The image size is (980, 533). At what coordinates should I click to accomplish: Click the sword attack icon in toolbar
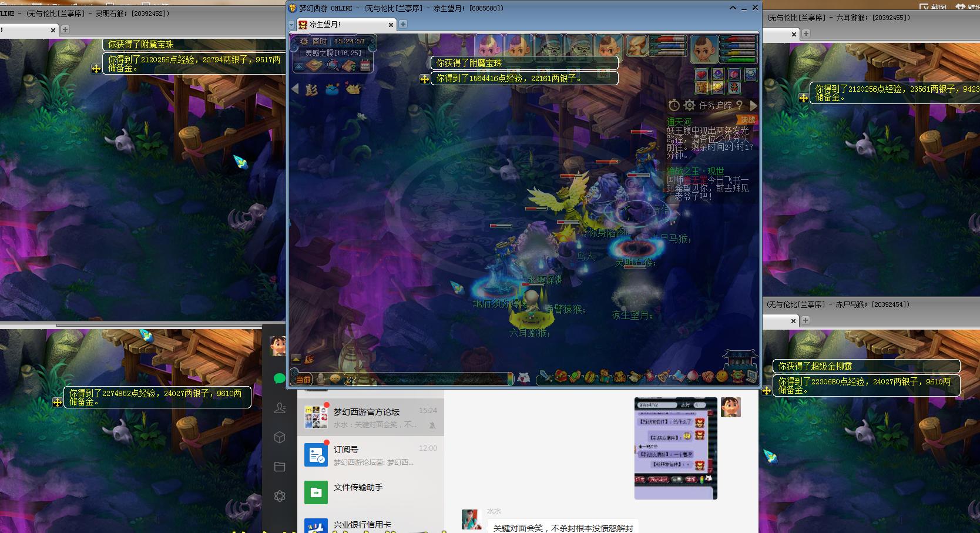point(546,376)
